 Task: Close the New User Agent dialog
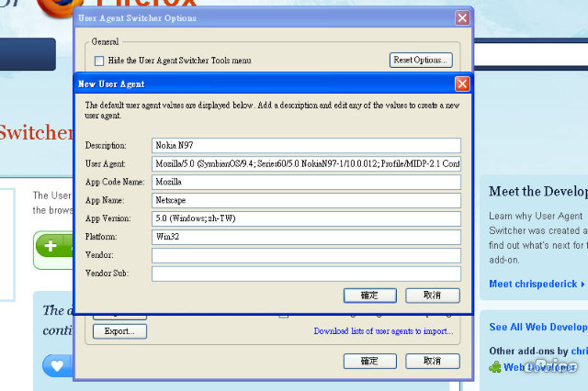coord(462,84)
